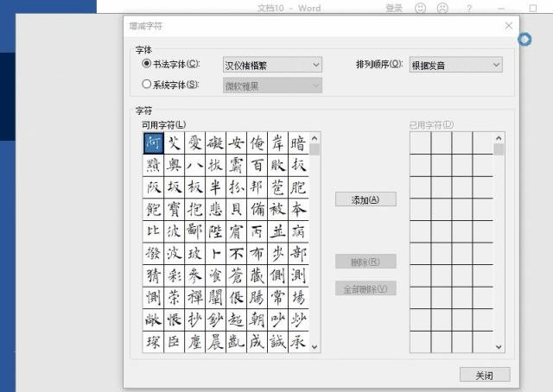This screenshot has height=392, width=553.
Task: Select character 測 in available list
Action: click(298, 275)
